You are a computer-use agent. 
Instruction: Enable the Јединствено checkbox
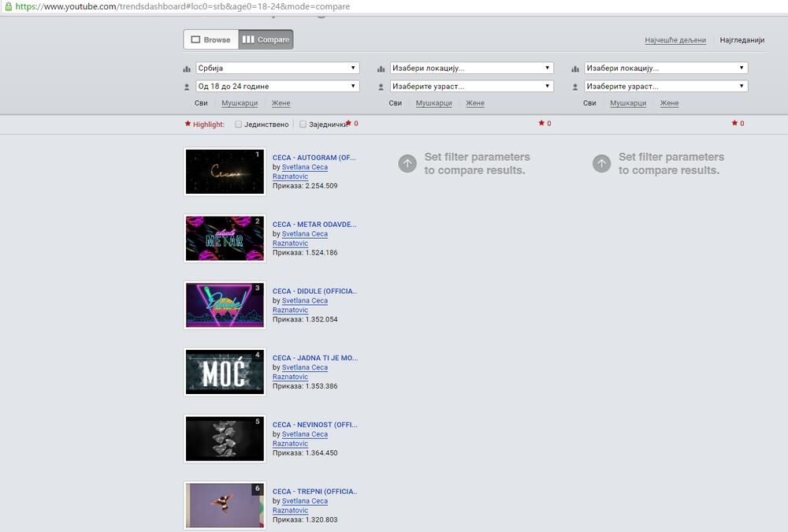tap(239, 125)
